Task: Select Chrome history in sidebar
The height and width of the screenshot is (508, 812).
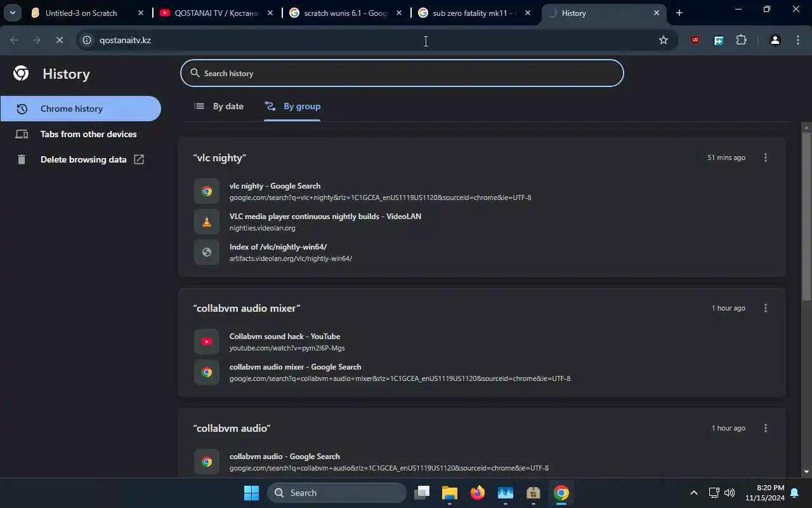Action: coord(81,109)
